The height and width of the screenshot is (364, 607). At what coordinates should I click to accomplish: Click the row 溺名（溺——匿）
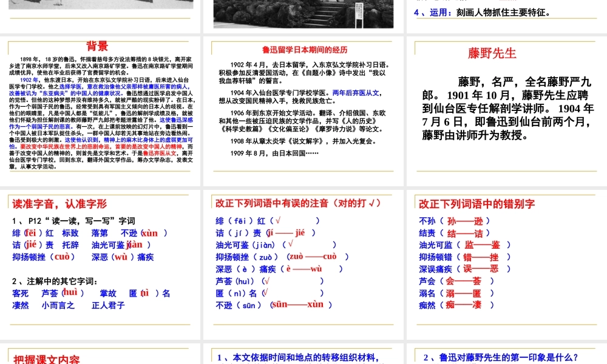(x=457, y=294)
